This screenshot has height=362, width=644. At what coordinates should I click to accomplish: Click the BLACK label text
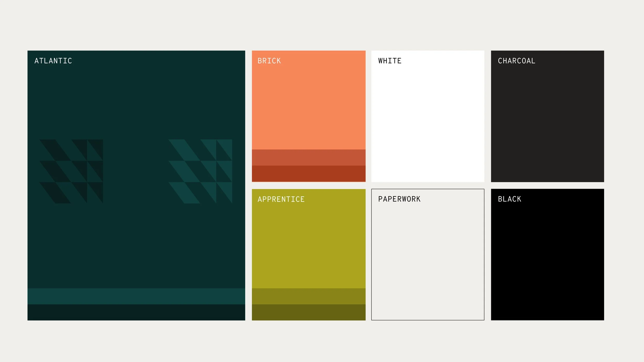(x=510, y=199)
